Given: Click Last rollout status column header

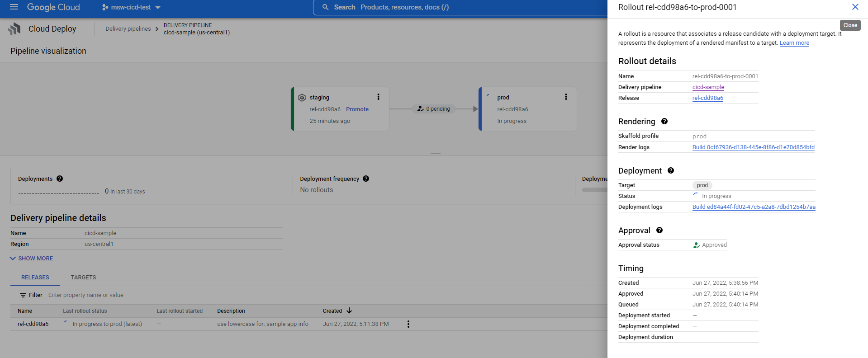Looking at the screenshot, I should [x=85, y=311].
